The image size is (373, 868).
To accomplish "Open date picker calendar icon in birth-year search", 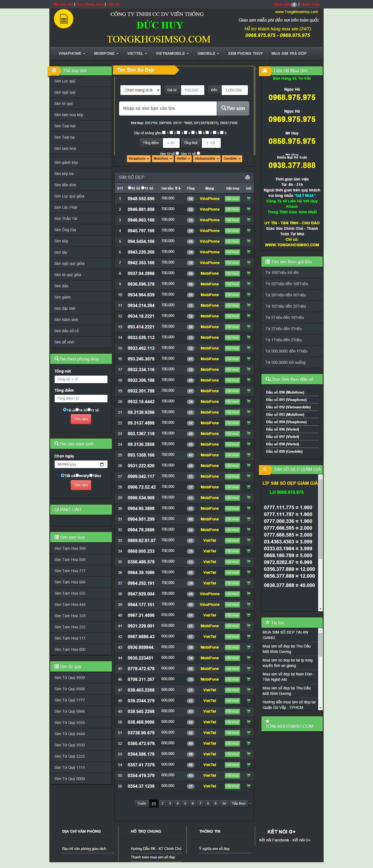I will [x=102, y=464].
